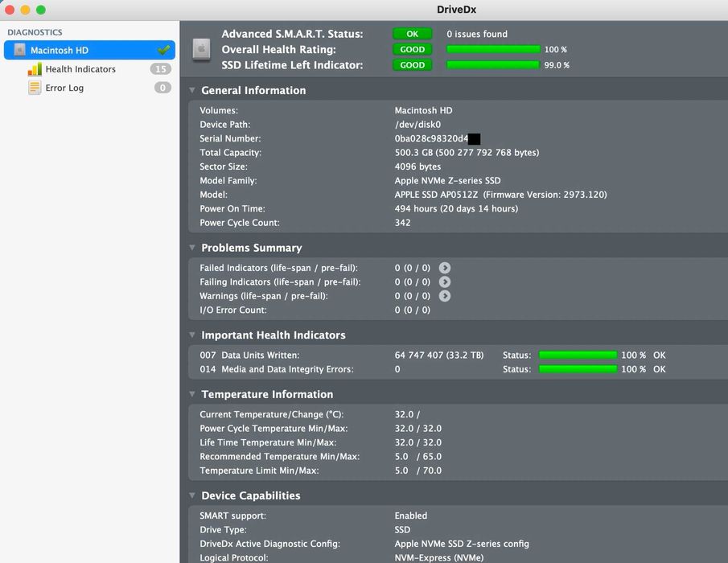Click the SSD Lifetime Left progress bar

[493, 65]
